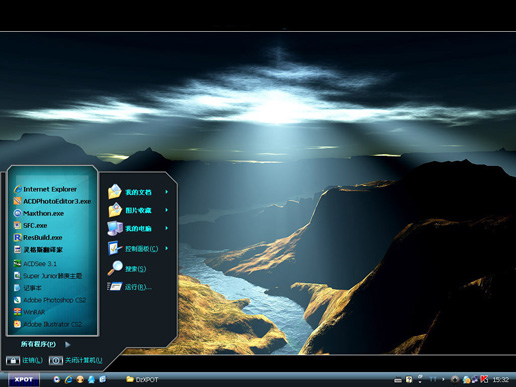This screenshot has height=387, width=516.
Task: Open Adobe Photoshop CS2
Action: [50, 300]
